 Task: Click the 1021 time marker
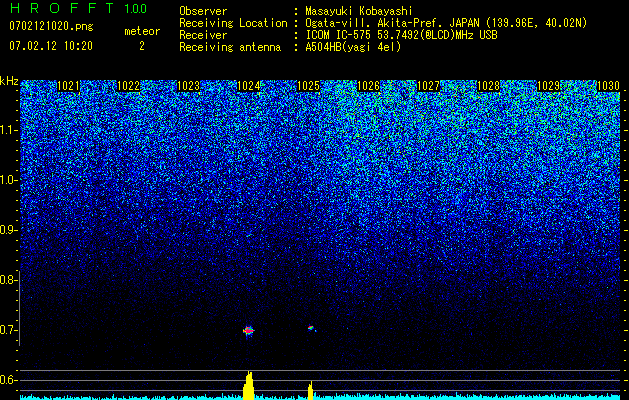[69, 86]
